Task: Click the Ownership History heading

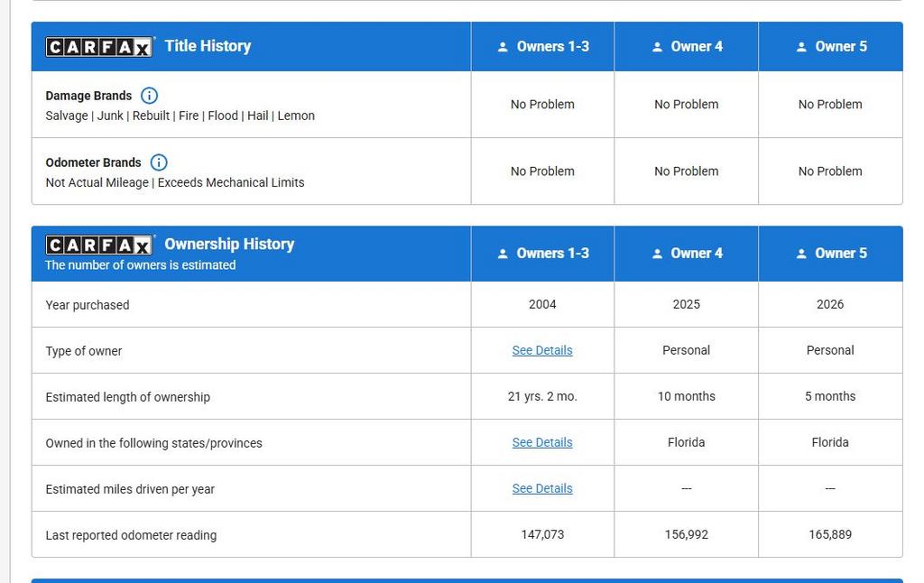Action: 229,244
